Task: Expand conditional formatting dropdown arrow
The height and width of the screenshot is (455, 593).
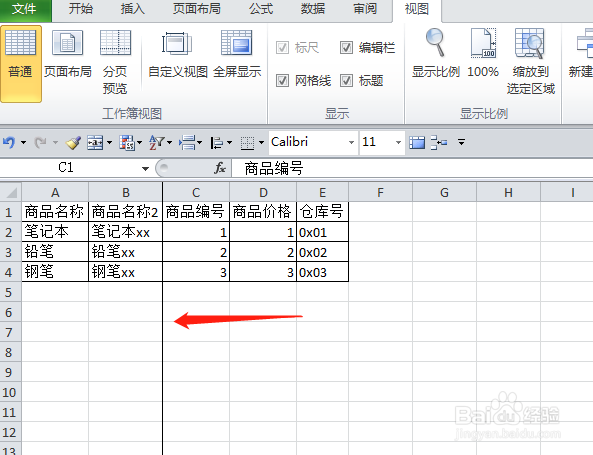Action: pos(140,143)
